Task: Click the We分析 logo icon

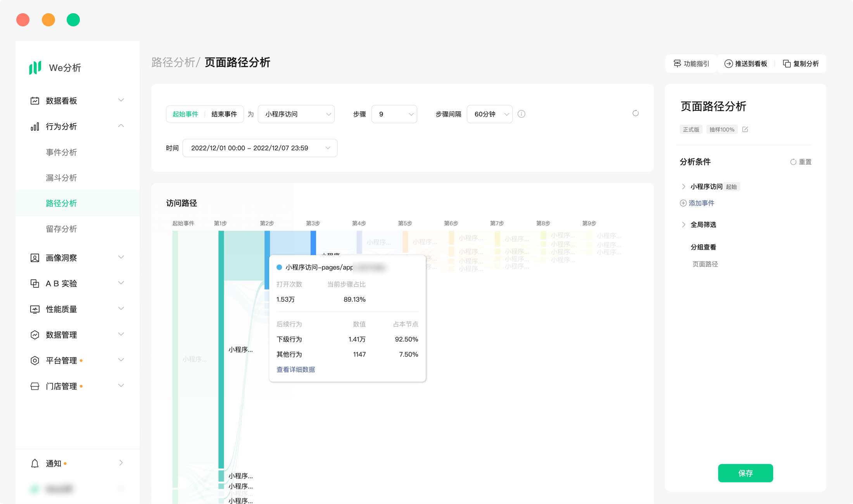Action: coord(35,67)
